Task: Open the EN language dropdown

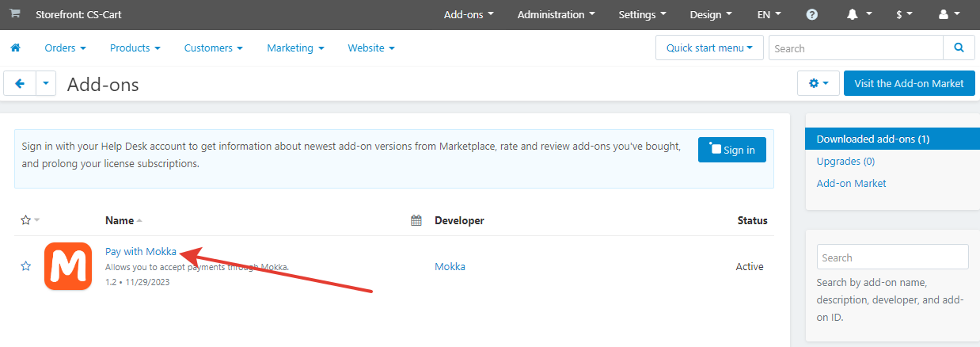Action: click(x=769, y=15)
